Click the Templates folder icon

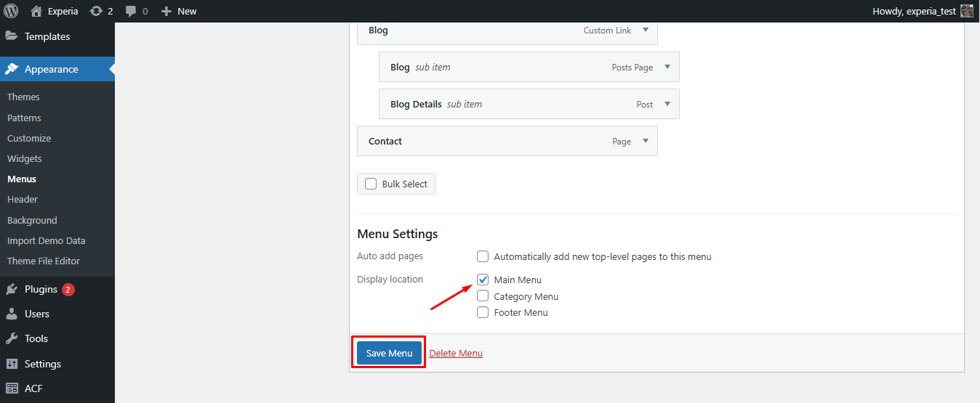pyautogui.click(x=12, y=36)
